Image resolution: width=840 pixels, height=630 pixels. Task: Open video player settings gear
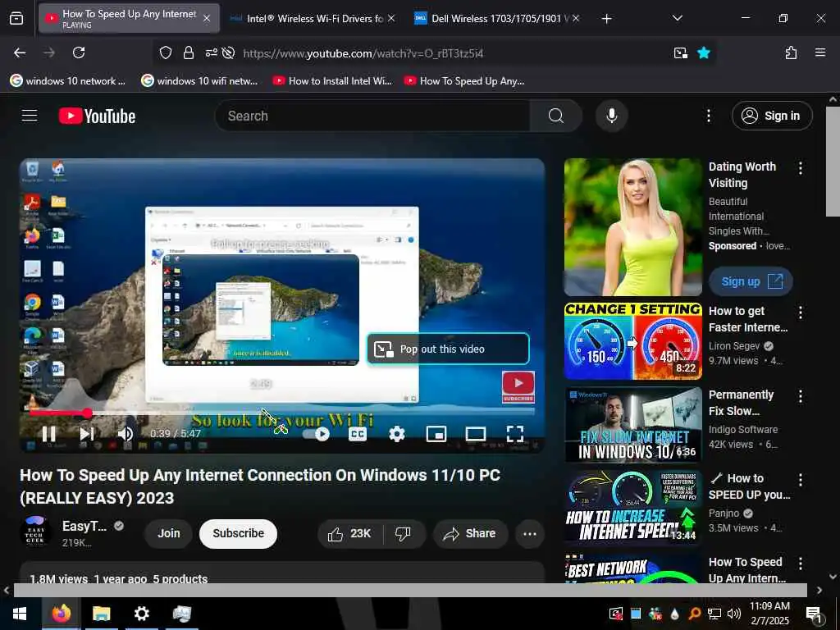tap(396, 434)
